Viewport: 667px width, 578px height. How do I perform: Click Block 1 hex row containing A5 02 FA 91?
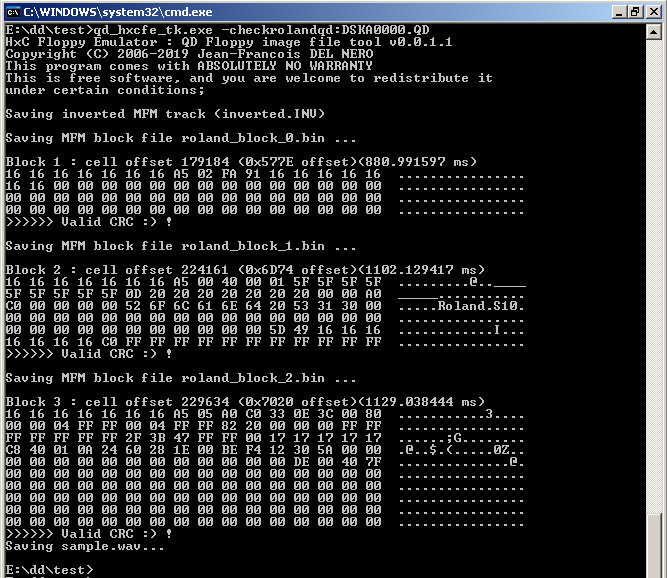pyautogui.click(x=265, y=174)
